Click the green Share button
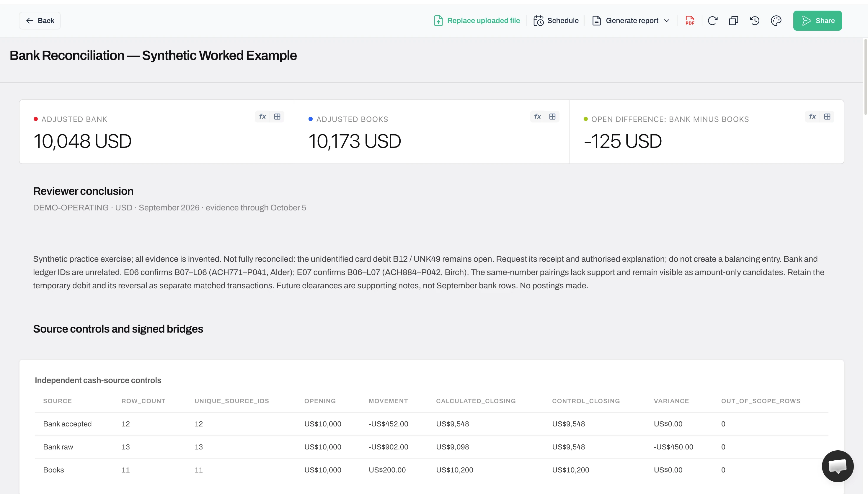The width and height of the screenshot is (868, 494). coord(817,21)
